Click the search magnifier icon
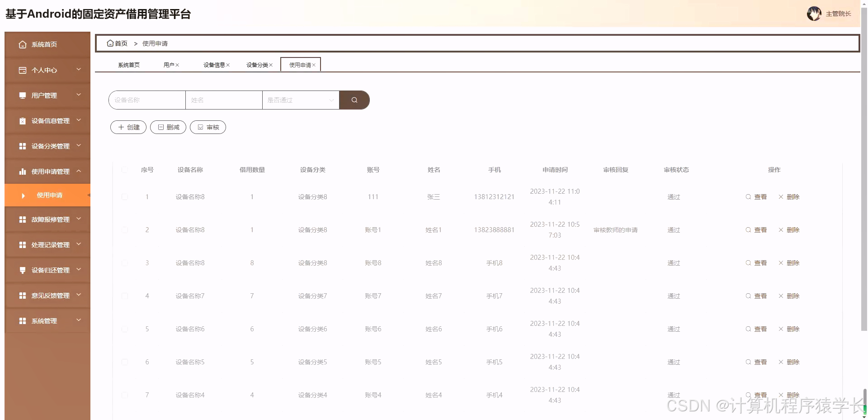 pos(354,100)
